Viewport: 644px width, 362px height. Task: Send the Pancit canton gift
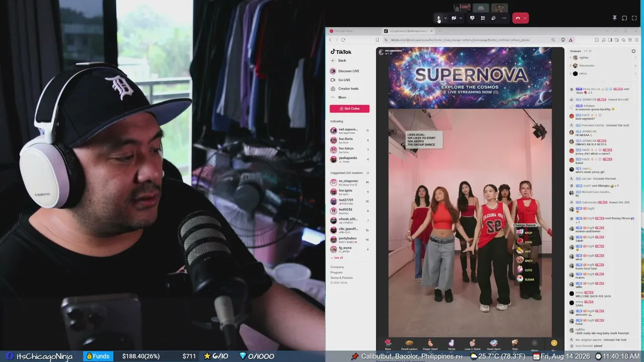409,344
